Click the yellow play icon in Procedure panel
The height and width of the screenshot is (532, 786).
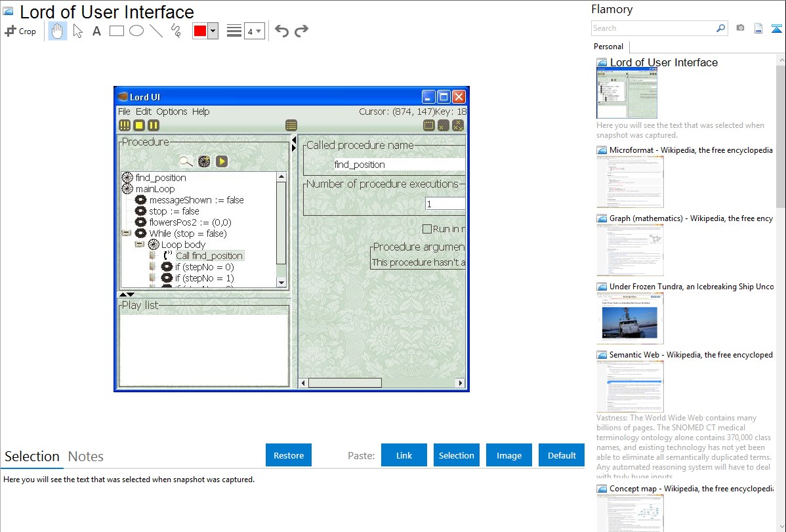tap(222, 161)
